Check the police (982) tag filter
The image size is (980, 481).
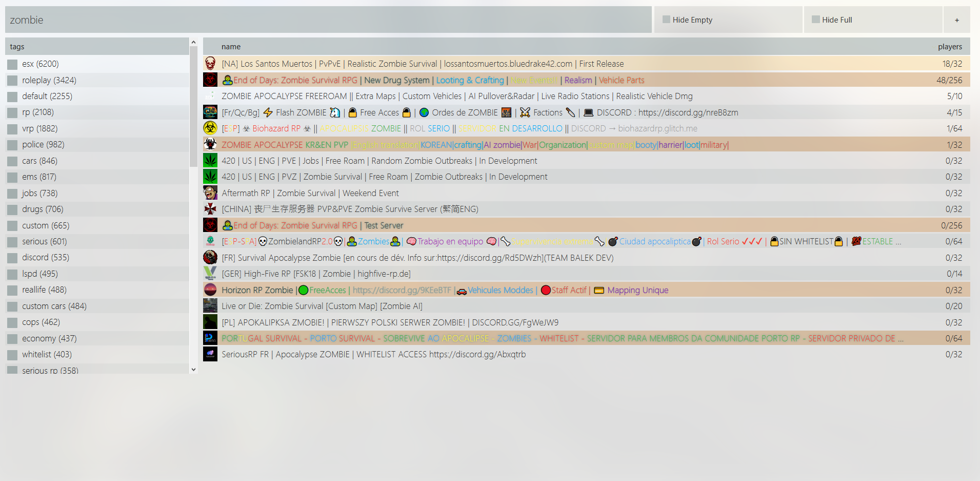[x=12, y=145]
